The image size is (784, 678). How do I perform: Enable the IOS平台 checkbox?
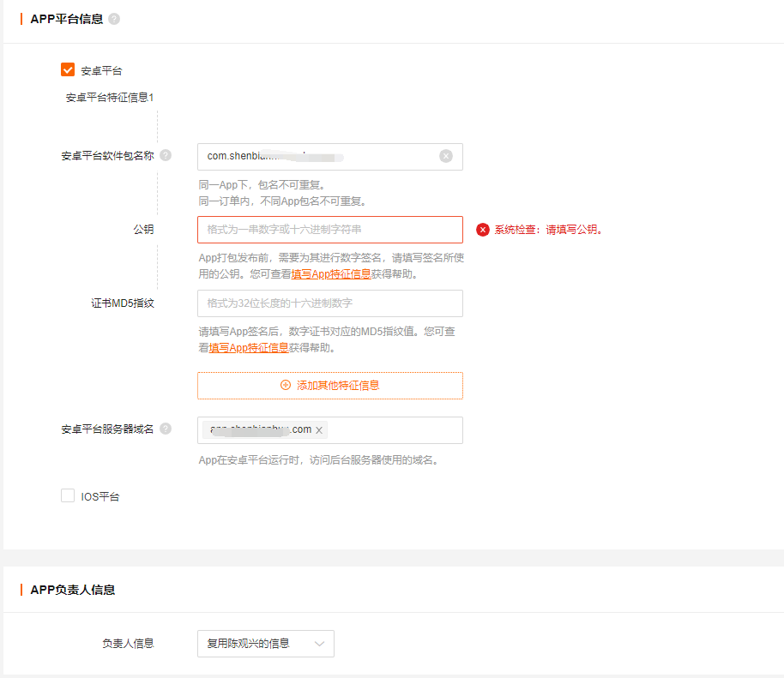click(68, 495)
